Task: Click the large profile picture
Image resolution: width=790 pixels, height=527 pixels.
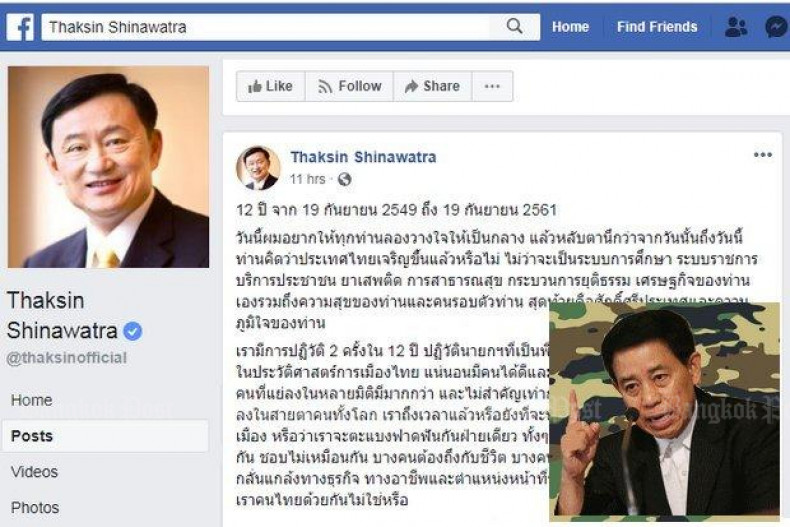Action: [108, 167]
